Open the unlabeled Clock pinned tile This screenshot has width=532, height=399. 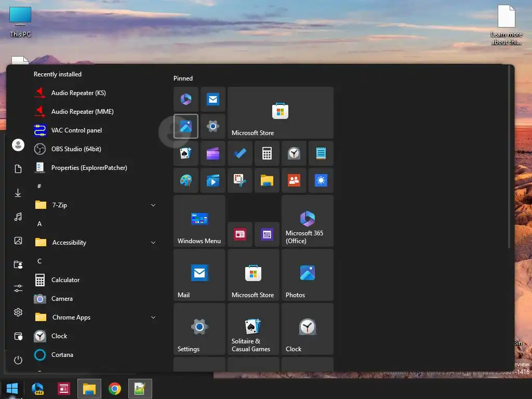tap(294, 153)
